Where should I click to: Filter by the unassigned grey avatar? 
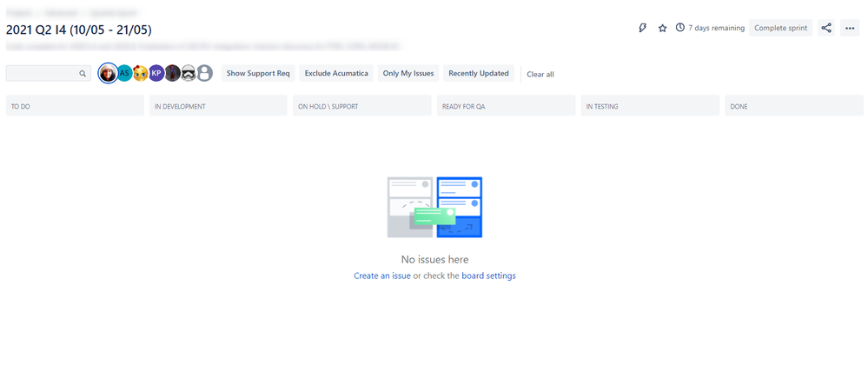(x=205, y=73)
